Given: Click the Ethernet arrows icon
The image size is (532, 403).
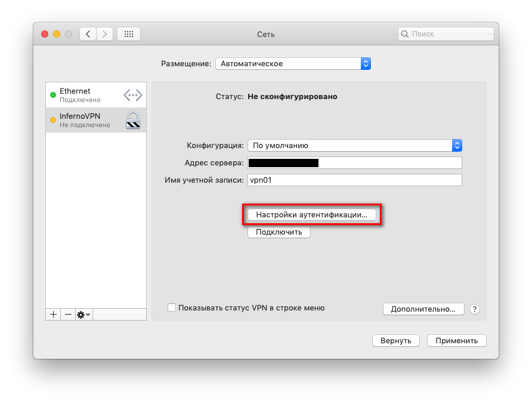Looking at the screenshot, I should 132,95.
